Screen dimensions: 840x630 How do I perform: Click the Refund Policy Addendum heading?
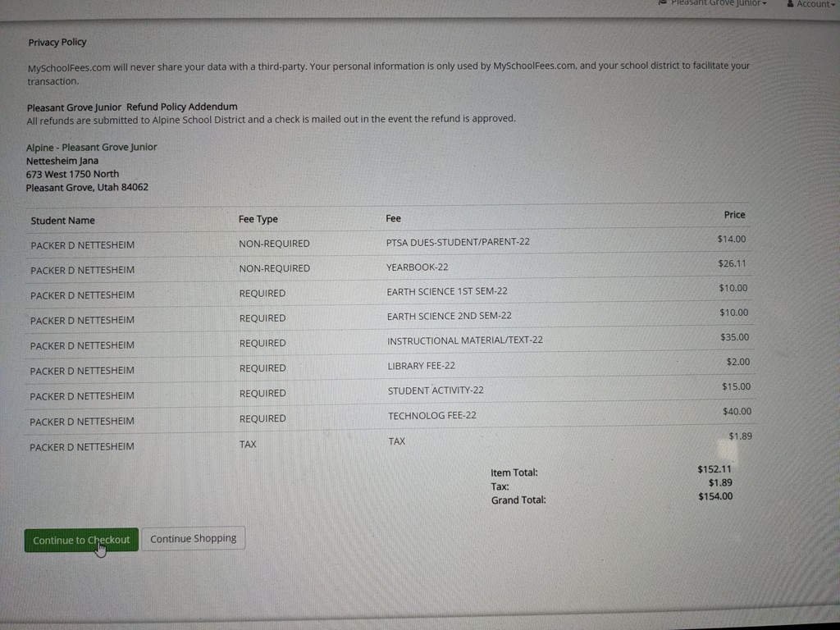pyautogui.click(x=132, y=107)
